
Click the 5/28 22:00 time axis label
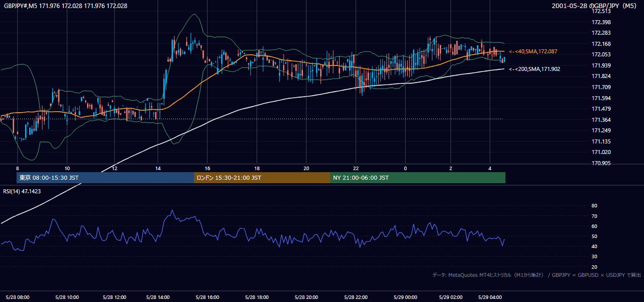click(355, 297)
